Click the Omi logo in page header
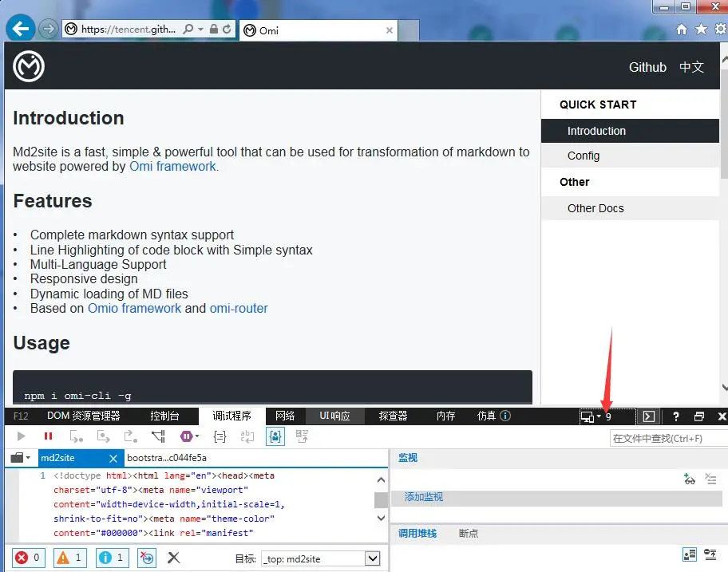 point(29,66)
